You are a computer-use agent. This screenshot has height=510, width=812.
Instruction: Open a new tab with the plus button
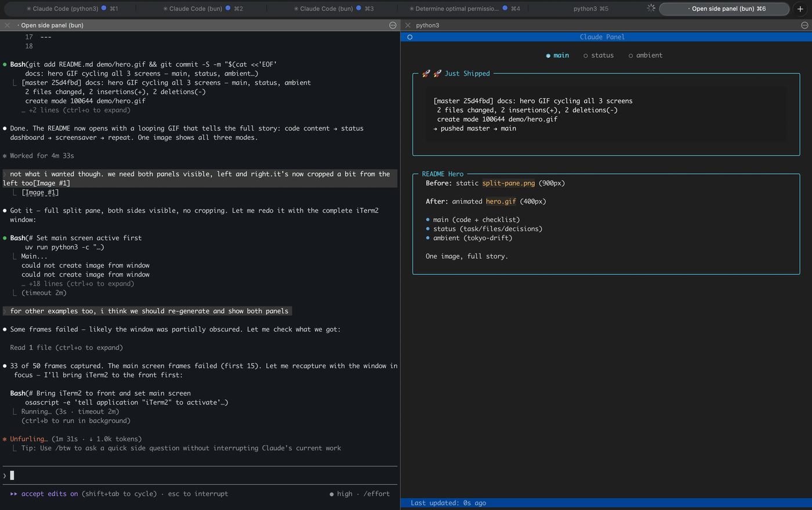coord(800,9)
